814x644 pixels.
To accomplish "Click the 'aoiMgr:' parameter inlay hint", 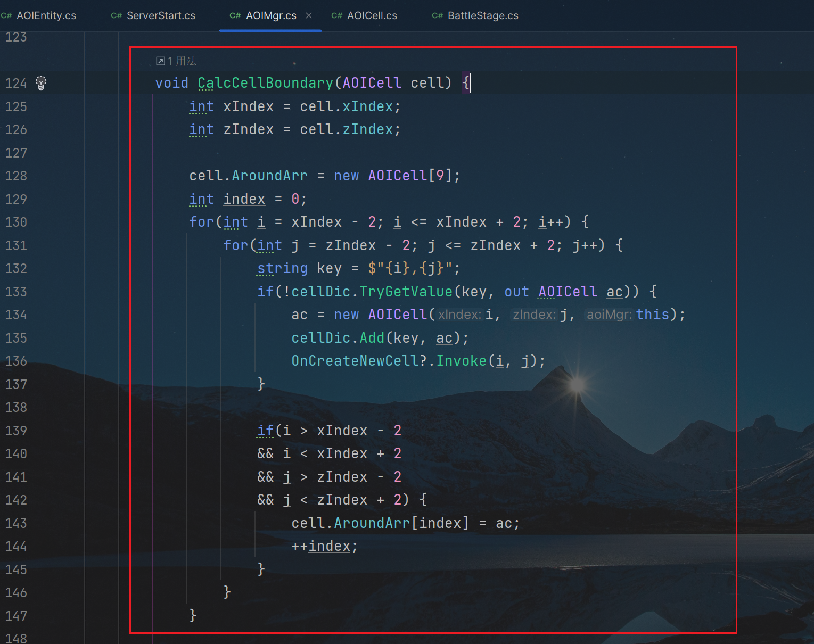I will click(x=609, y=315).
